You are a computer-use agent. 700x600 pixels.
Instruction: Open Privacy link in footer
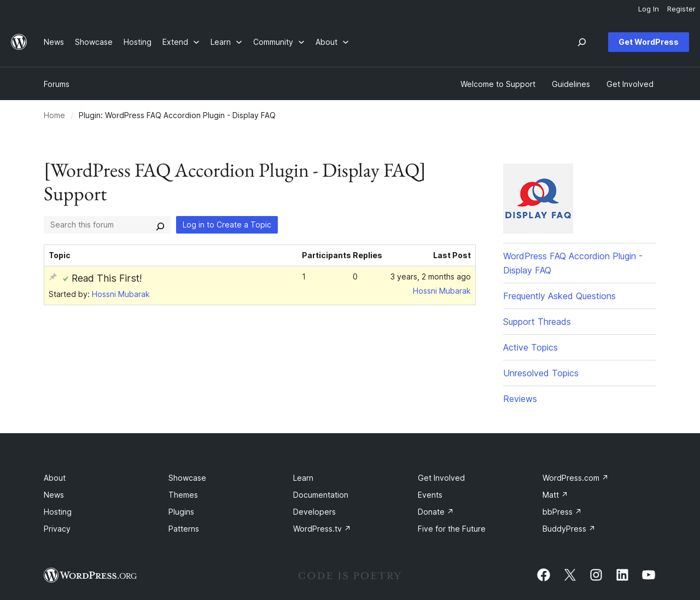[x=57, y=529]
